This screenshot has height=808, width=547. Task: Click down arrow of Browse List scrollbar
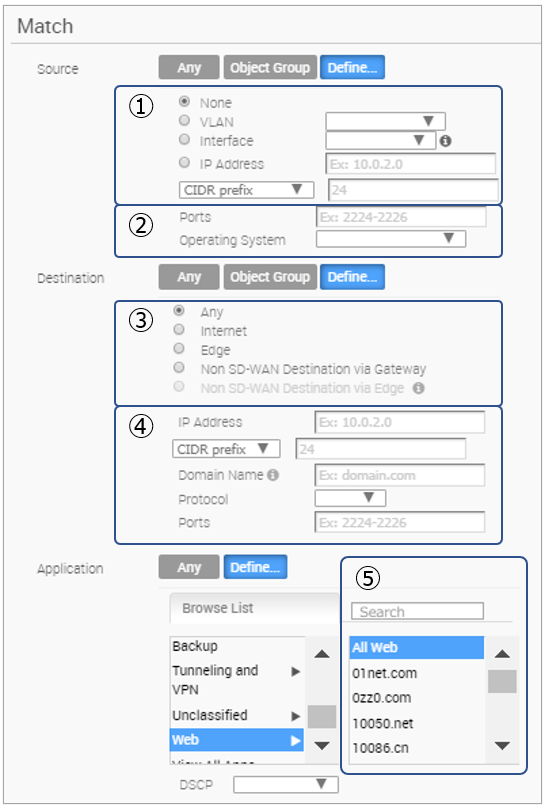tap(322, 745)
